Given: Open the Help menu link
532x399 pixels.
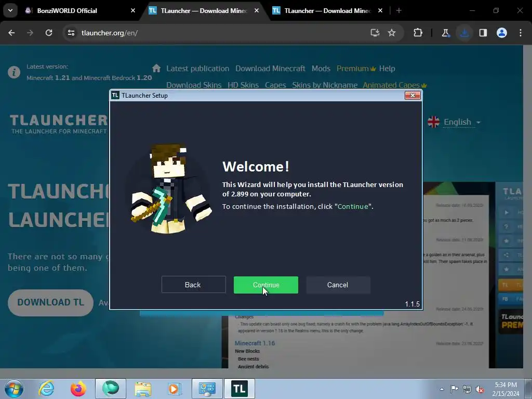Looking at the screenshot, I should click(387, 69).
